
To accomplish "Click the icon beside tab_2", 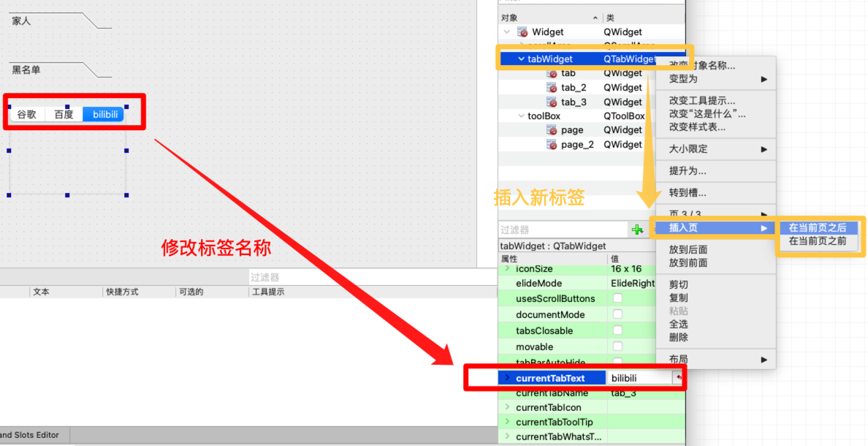I will pos(552,88).
